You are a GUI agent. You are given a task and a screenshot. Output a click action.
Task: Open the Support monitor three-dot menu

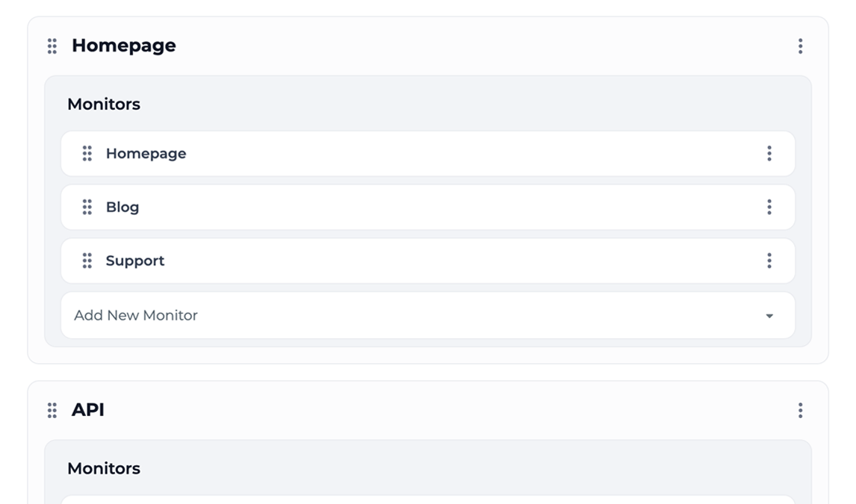pos(769,261)
